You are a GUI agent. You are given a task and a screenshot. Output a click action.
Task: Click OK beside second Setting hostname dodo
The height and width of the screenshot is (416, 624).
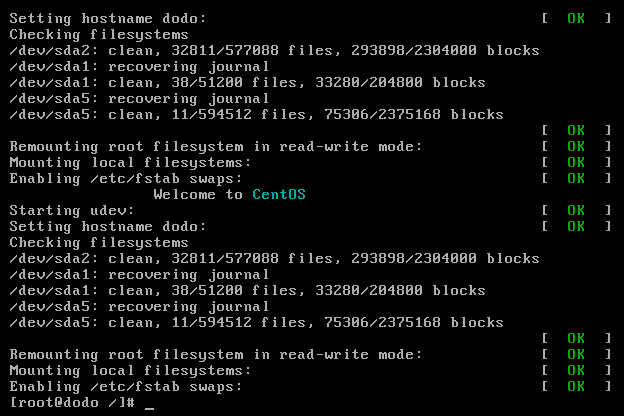tap(576, 227)
